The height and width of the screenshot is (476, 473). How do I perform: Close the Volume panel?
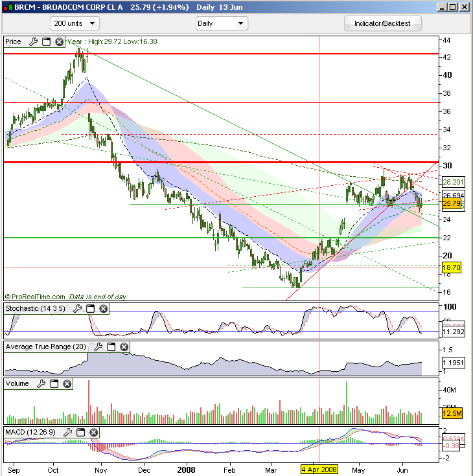click(67, 383)
